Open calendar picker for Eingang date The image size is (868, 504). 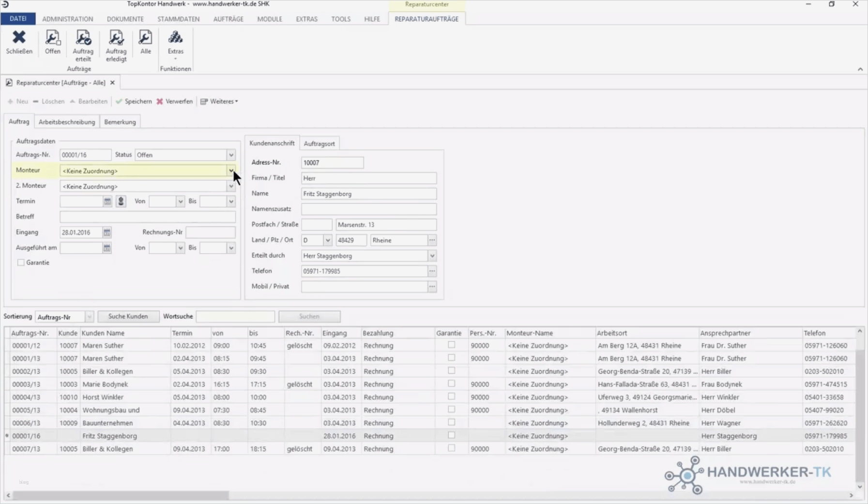coord(107,232)
